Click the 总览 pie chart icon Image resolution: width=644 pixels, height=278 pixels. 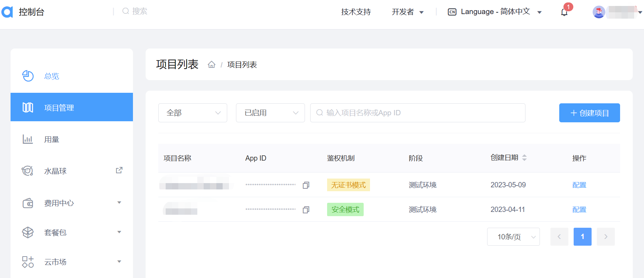[x=28, y=76]
